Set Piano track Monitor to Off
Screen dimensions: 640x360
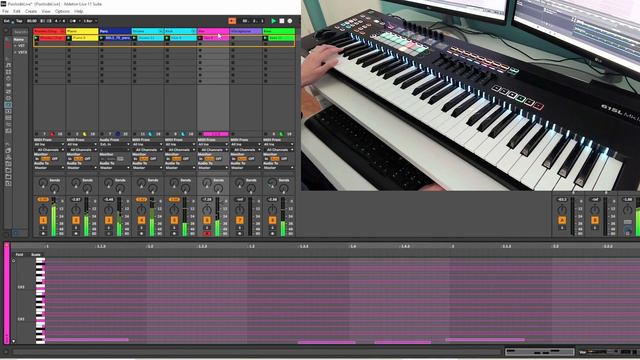tap(88, 158)
